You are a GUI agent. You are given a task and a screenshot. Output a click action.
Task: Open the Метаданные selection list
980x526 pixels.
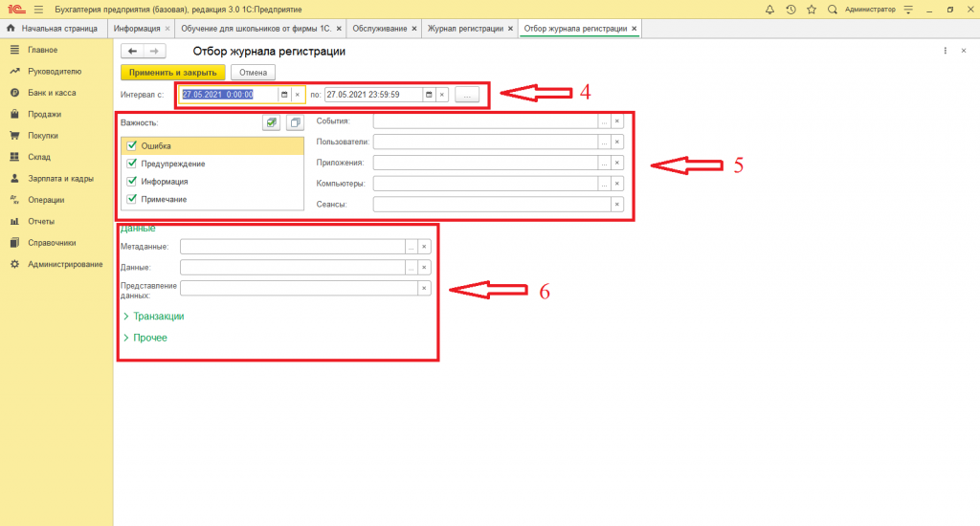coord(411,247)
